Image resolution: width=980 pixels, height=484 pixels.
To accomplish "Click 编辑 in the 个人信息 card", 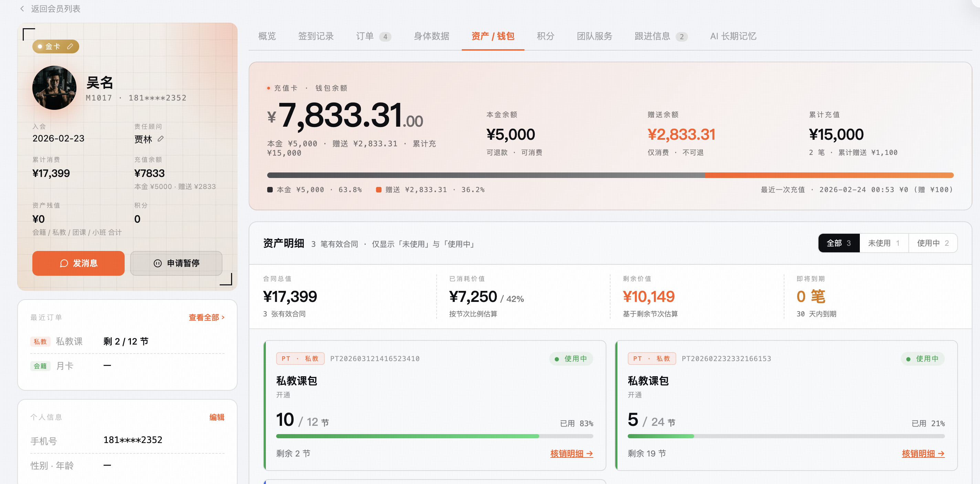I will point(217,417).
